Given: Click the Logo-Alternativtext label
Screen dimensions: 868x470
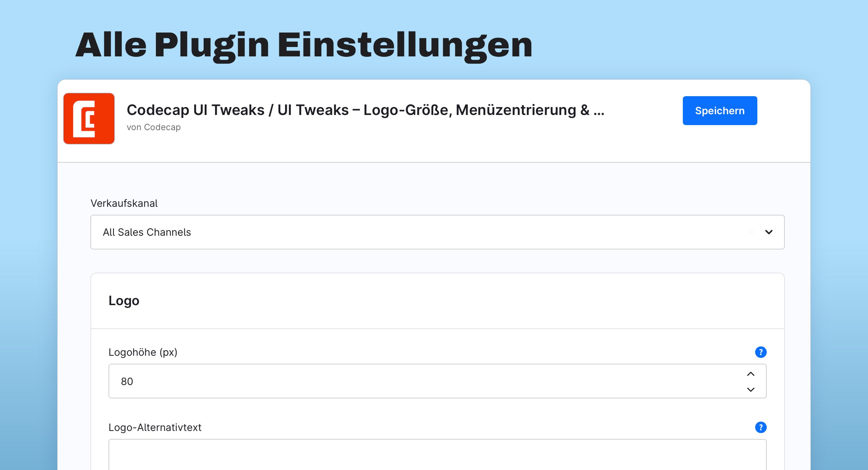Looking at the screenshot, I should [x=155, y=427].
